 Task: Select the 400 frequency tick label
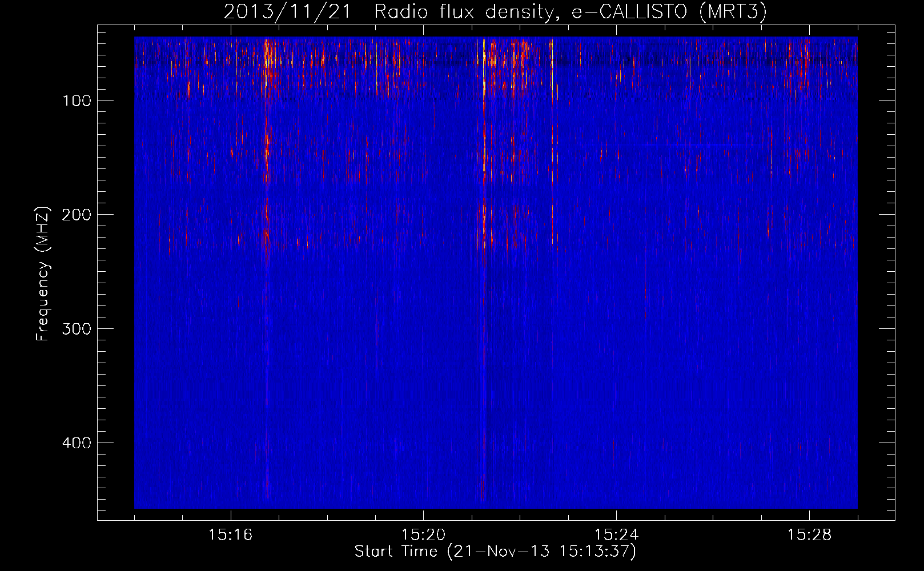(x=76, y=443)
